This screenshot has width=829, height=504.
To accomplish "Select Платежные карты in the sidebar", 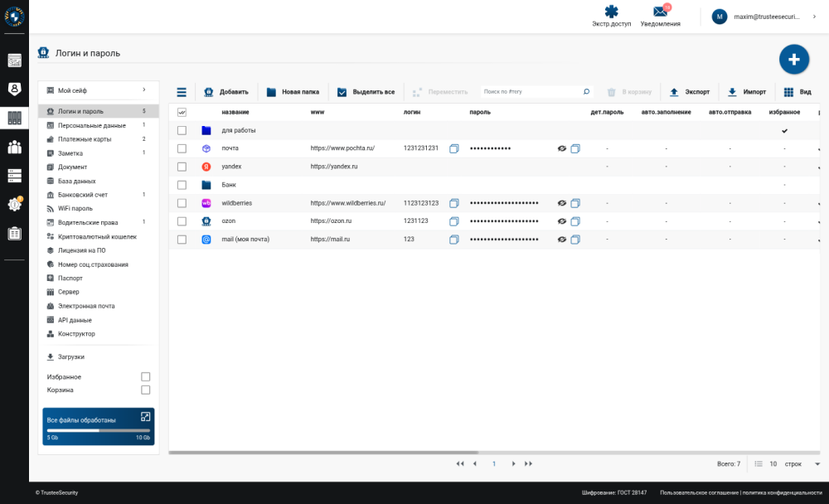I will [x=85, y=139].
